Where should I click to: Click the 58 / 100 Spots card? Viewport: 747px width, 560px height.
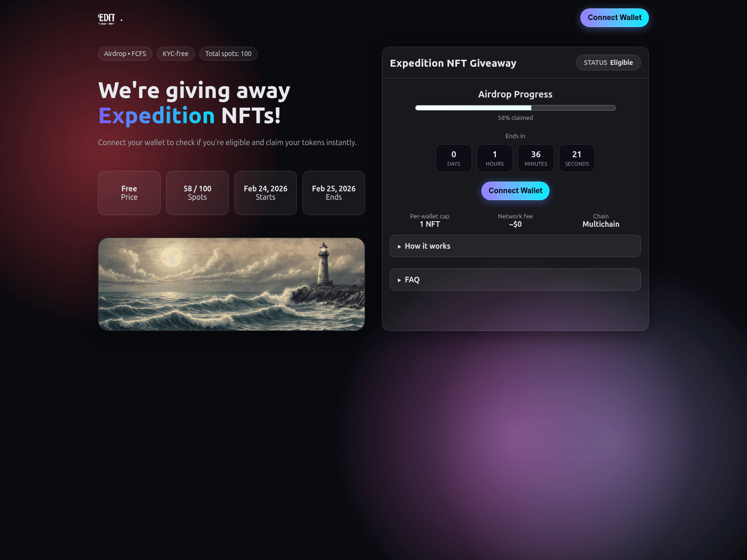tap(197, 193)
